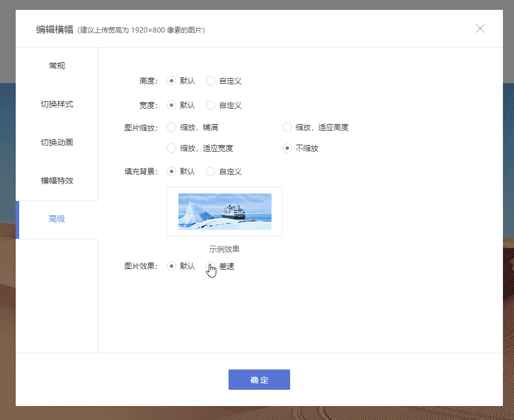The height and width of the screenshot is (420, 514).
Task: Choose 自定义 for 高度
Action: point(210,81)
